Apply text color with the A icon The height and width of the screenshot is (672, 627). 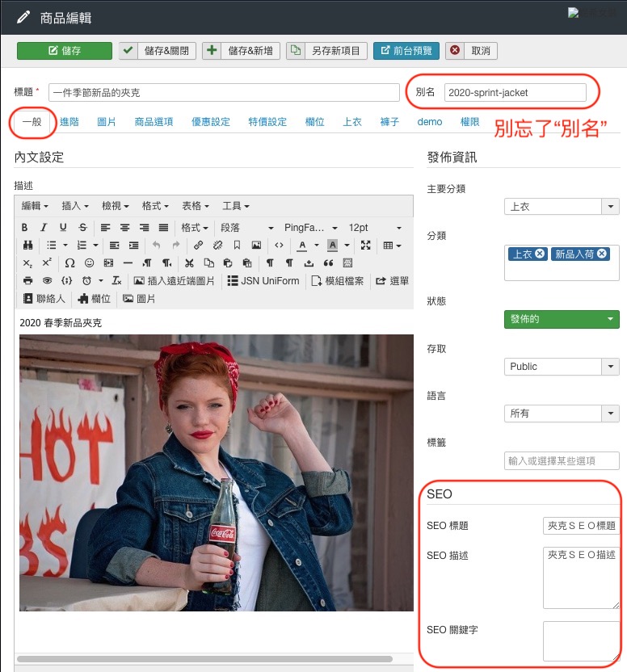point(302,246)
